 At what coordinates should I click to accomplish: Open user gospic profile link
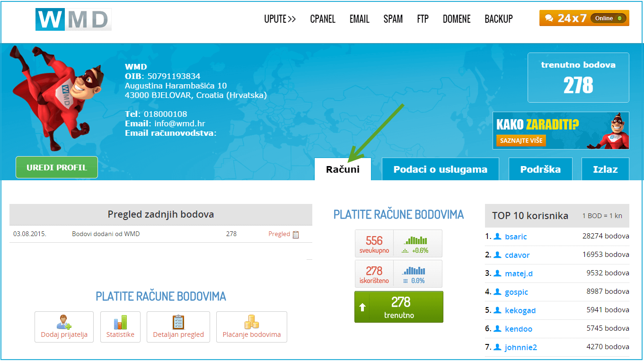[517, 292]
